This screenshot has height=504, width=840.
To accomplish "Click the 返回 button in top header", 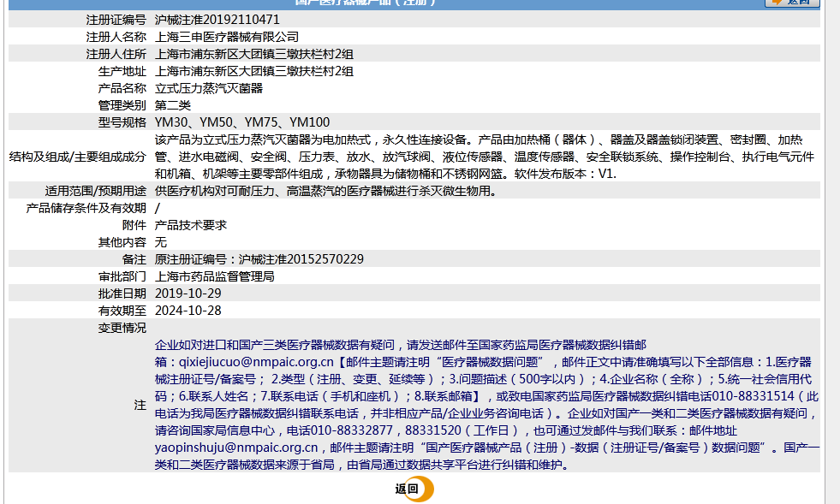I will coord(792,3).
